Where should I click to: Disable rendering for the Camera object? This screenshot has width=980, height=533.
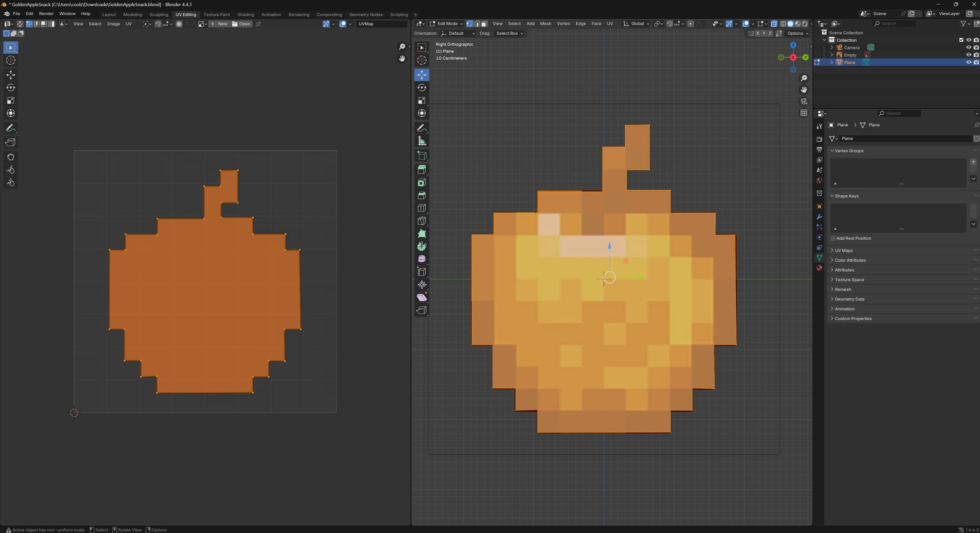tap(976, 47)
